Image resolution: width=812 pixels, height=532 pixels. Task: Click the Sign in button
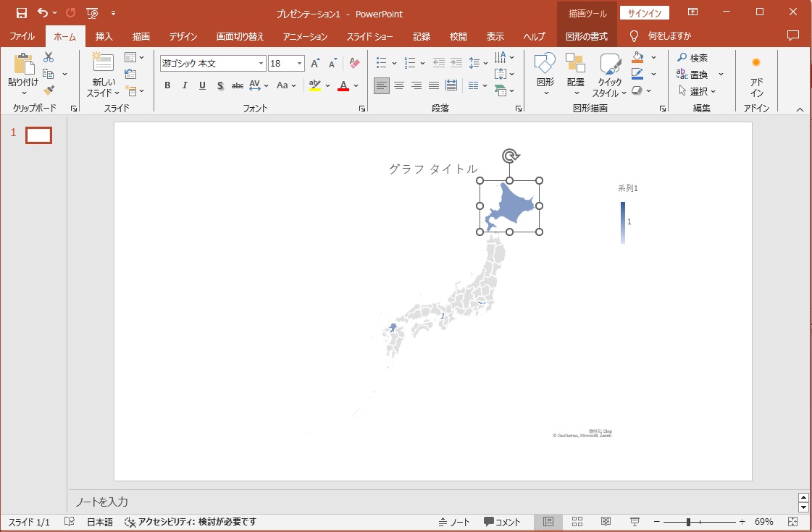point(644,13)
